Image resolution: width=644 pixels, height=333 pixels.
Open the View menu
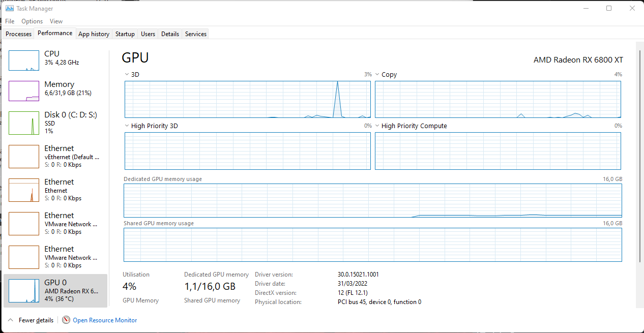click(56, 21)
